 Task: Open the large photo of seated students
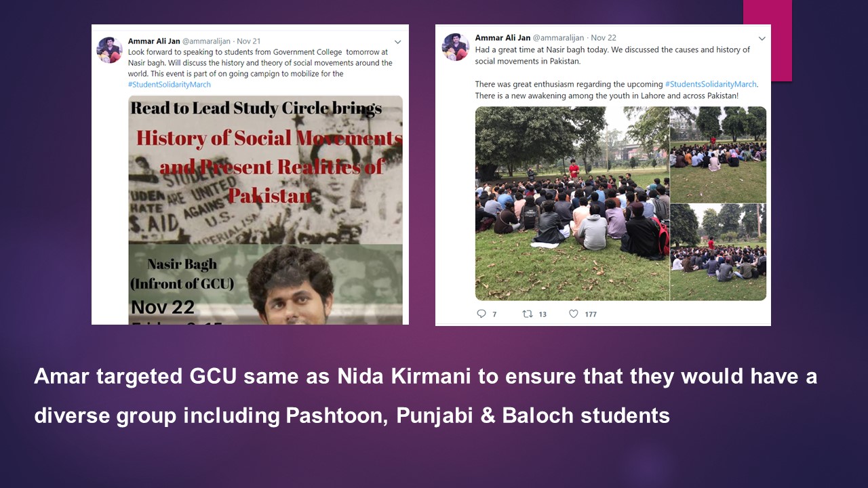pyautogui.click(x=572, y=203)
